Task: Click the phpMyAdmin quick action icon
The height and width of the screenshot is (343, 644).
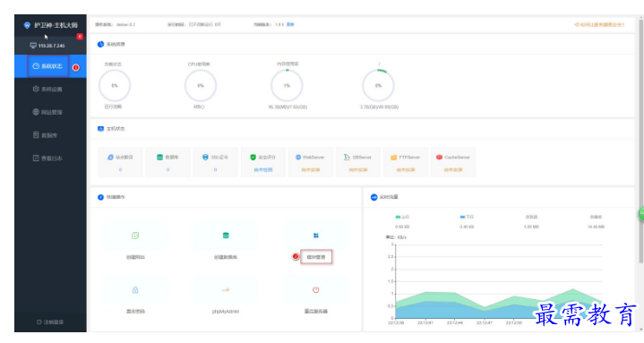Action: 226,290
